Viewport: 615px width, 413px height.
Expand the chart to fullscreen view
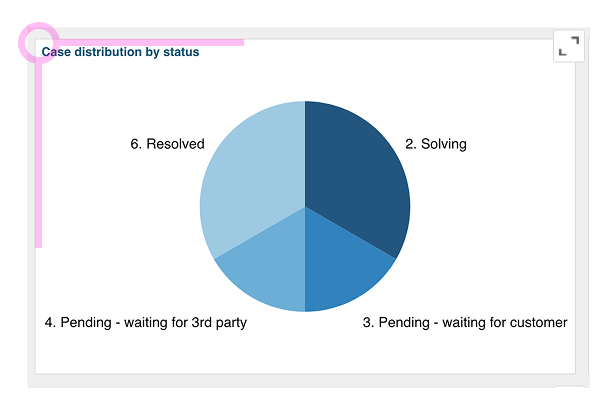(568, 47)
